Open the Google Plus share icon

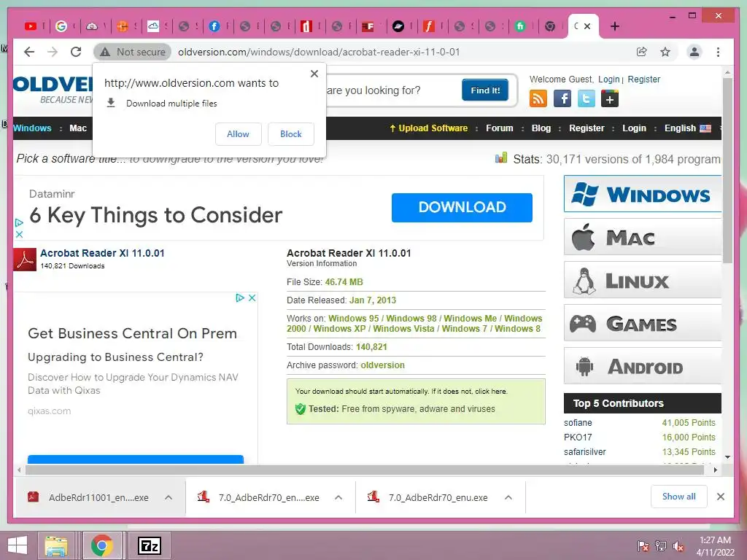(x=610, y=99)
